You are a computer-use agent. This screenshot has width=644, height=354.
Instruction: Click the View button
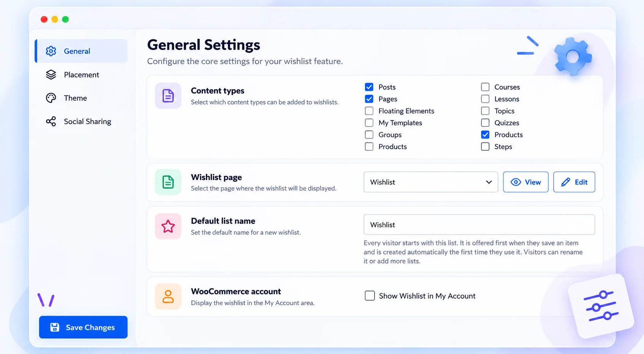[x=526, y=182]
